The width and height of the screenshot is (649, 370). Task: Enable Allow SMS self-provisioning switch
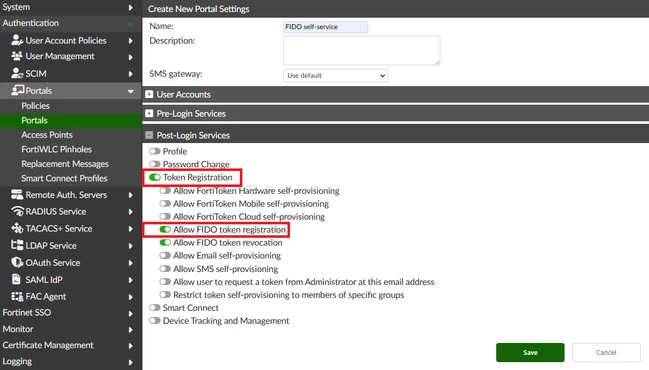pyautogui.click(x=165, y=269)
